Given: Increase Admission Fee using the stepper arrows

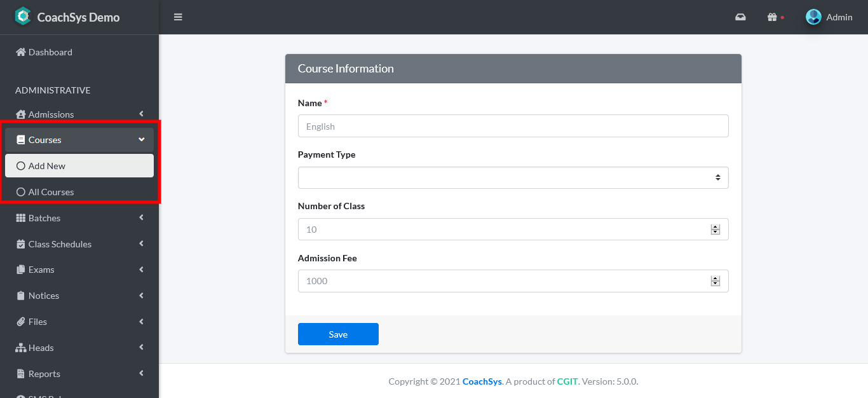Looking at the screenshot, I should (x=714, y=278).
